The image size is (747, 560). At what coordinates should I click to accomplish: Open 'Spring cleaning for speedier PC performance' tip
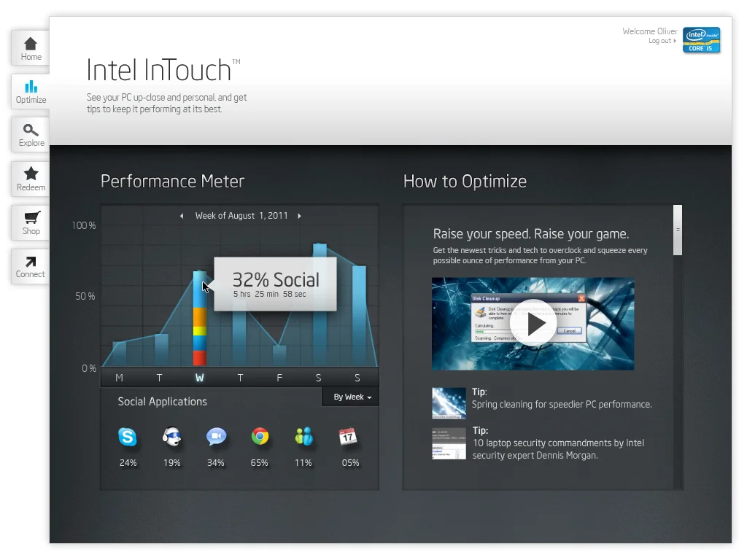(562, 404)
